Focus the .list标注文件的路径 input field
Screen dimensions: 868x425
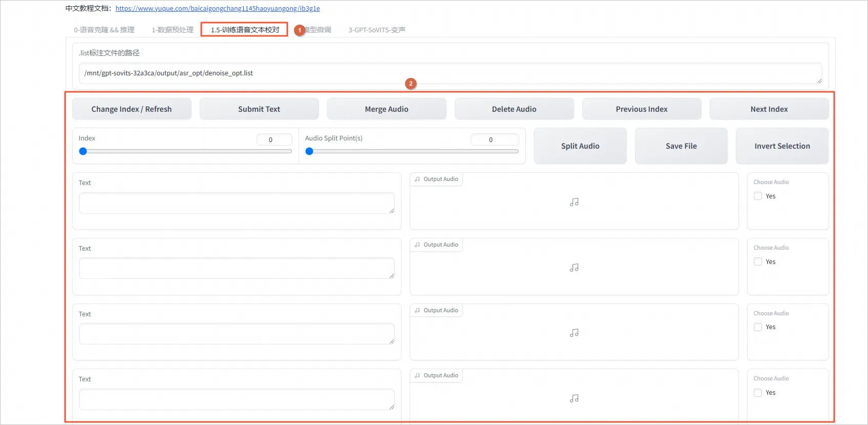point(450,73)
